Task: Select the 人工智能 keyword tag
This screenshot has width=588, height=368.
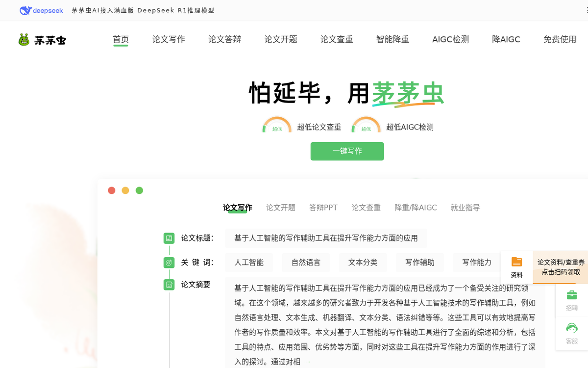Action: coord(249,263)
